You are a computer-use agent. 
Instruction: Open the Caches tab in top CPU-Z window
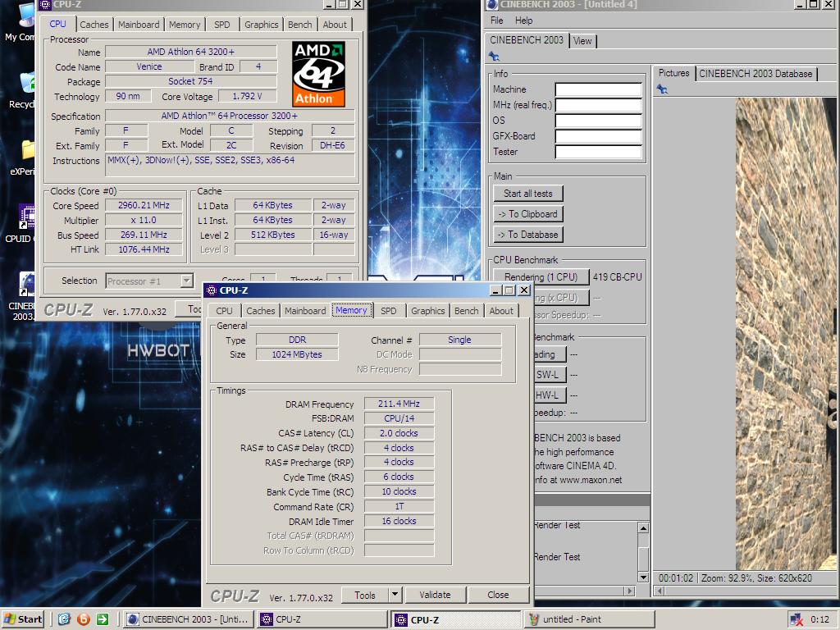click(x=94, y=25)
